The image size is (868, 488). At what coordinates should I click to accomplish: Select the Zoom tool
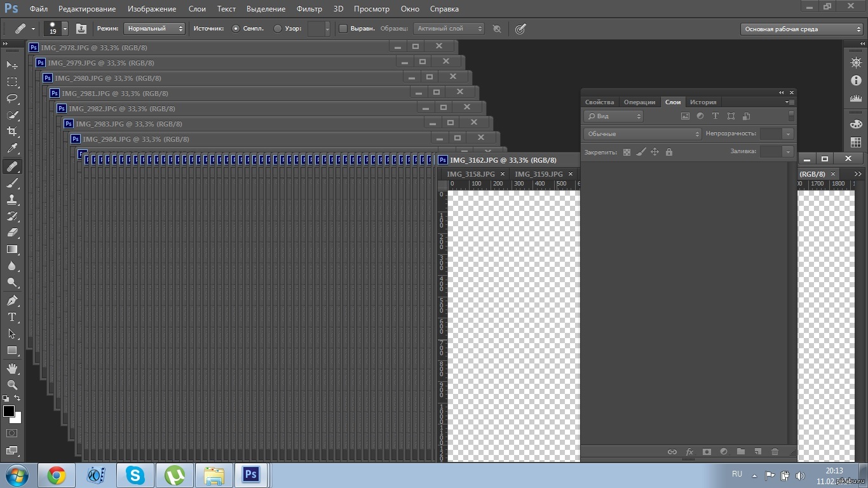click(12, 385)
